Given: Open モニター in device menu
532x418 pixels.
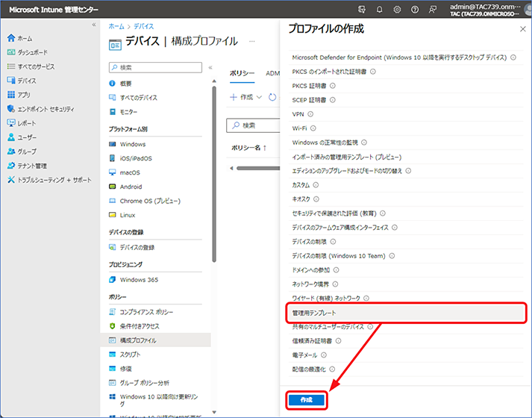Looking at the screenshot, I should [x=123, y=112].
